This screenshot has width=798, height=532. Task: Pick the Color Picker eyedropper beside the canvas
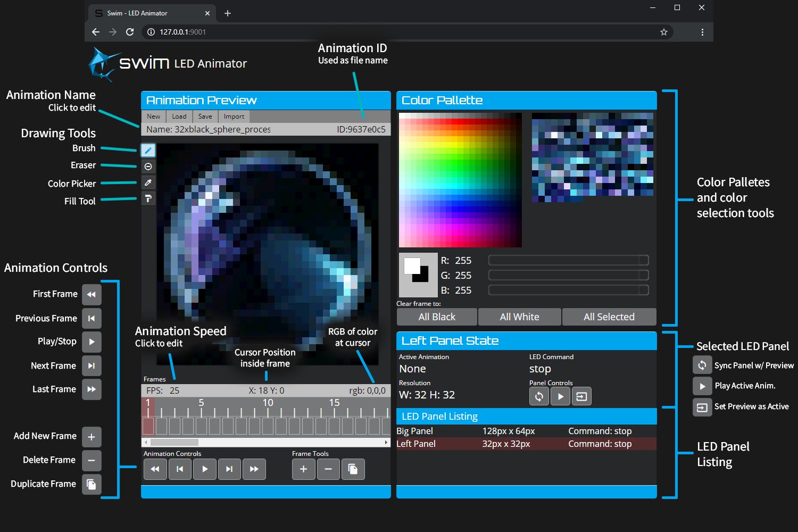(x=148, y=182)
